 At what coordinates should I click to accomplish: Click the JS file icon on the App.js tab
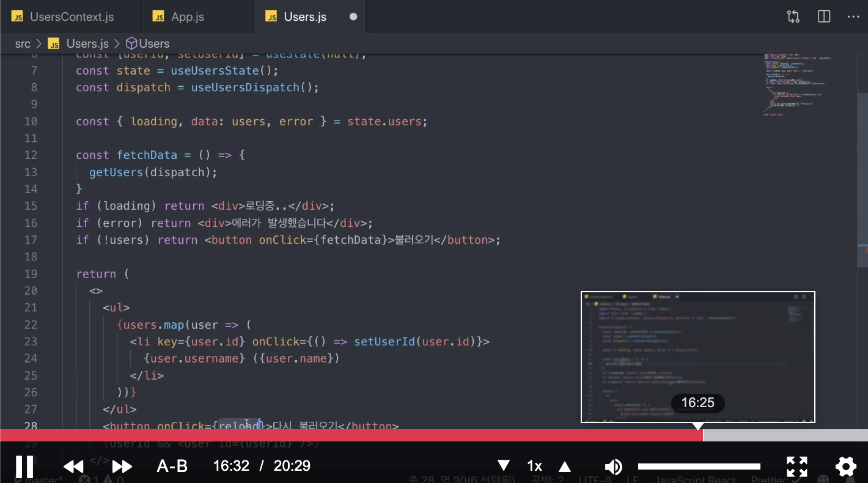pyautogui.click(x=158, y=17)
